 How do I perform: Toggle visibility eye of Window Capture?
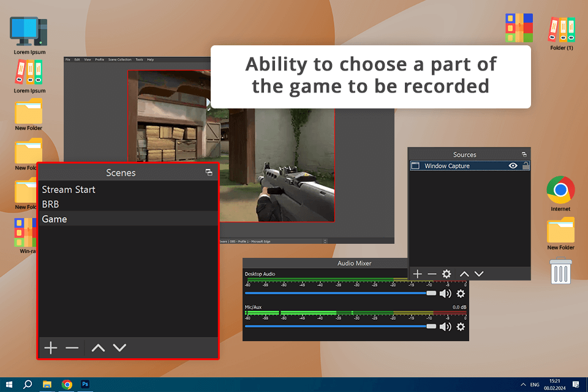(513, 165)
